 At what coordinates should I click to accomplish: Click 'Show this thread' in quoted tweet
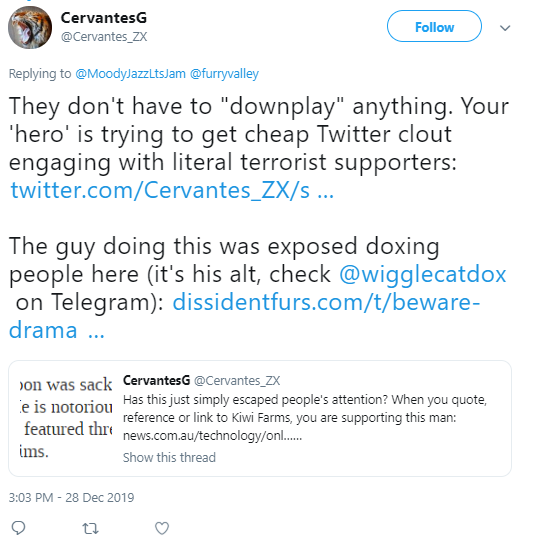tap(169, 458)
